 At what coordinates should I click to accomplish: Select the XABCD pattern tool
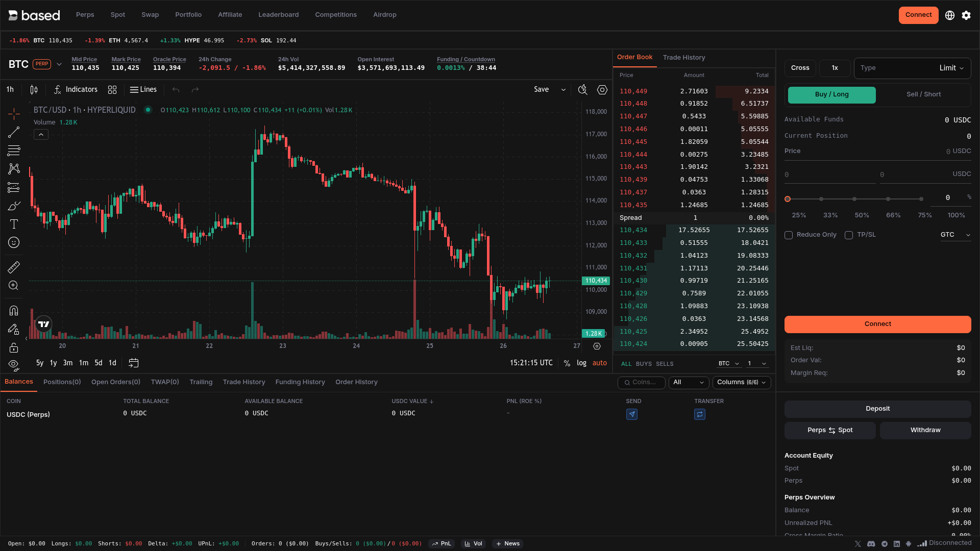pyautogui.click(x=14, y=169)
